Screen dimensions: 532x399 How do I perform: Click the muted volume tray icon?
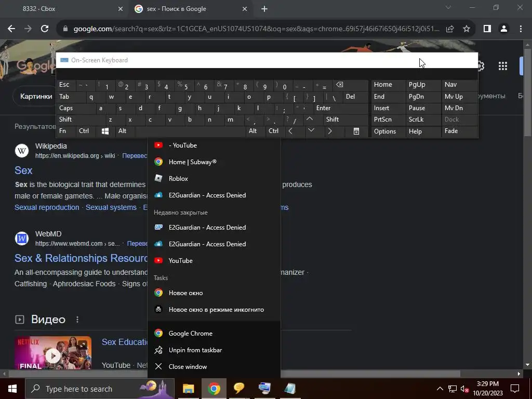tap(464, 389)
